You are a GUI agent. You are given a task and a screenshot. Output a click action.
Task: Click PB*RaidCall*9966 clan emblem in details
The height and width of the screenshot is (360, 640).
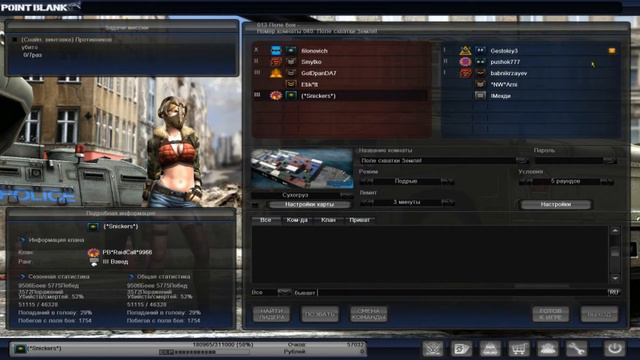click(x=93, y=253)
